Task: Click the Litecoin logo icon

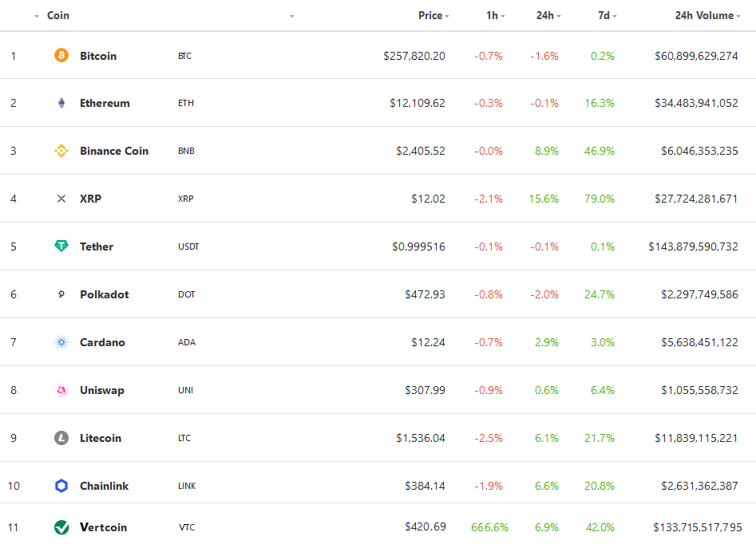Action: pyautogui.click(x=61, y=438)
